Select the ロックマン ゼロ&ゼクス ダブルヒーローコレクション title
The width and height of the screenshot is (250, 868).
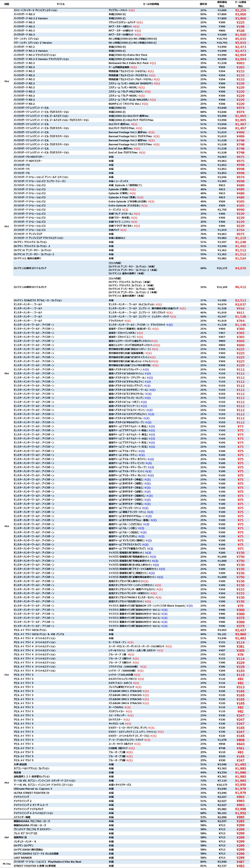[x=38, y=300]
